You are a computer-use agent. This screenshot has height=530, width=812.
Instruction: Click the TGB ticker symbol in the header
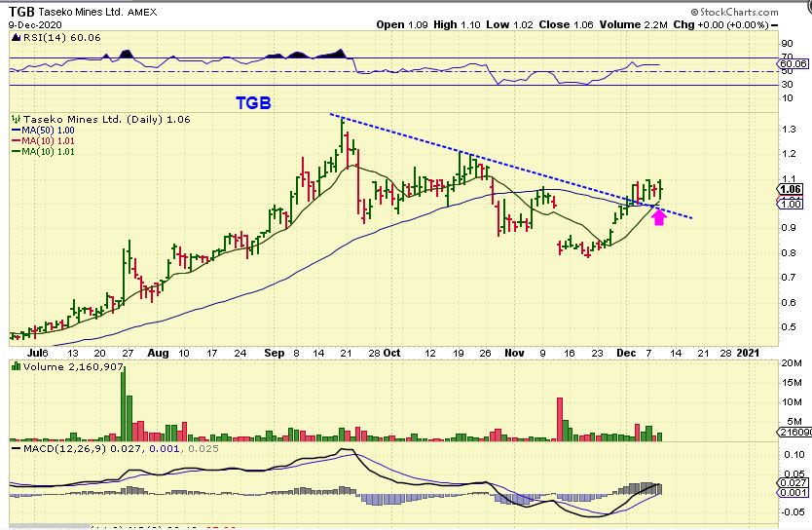pos(21,12)
